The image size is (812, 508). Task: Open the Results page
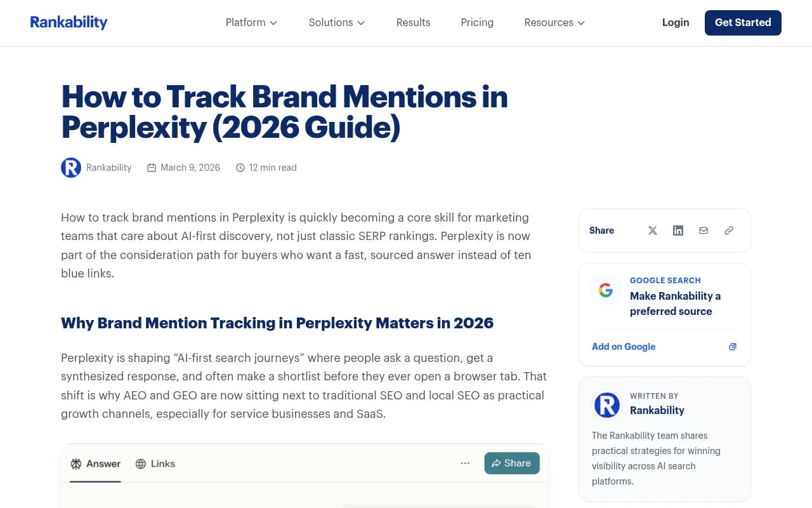pos(413,22)
